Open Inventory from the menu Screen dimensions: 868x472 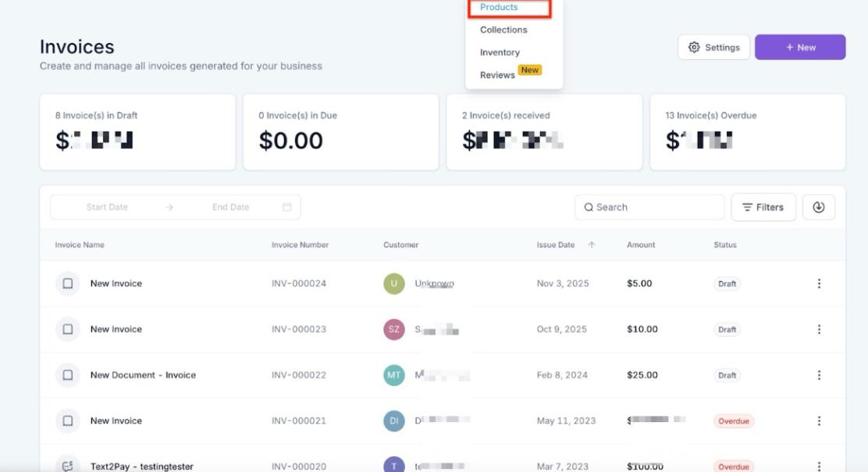click(500, 52)
